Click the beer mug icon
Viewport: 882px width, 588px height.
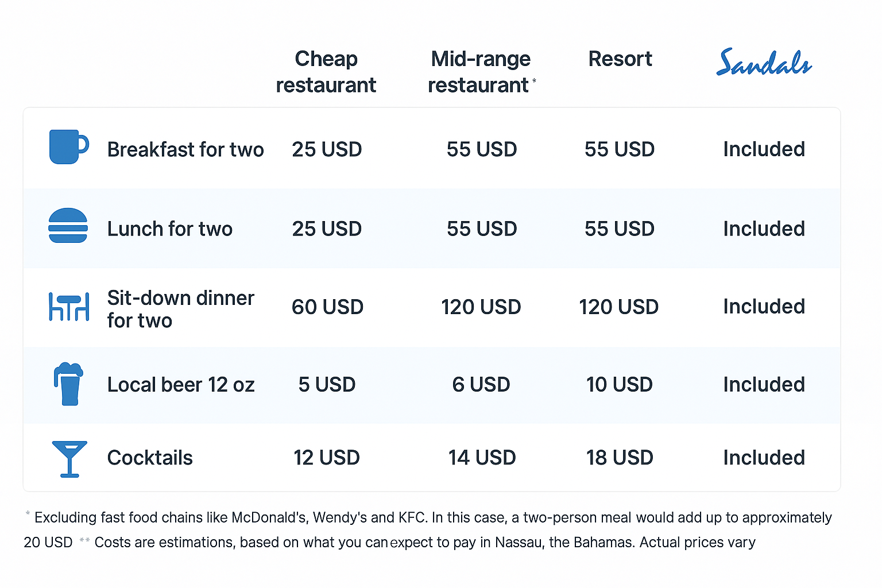coord(69,384)
